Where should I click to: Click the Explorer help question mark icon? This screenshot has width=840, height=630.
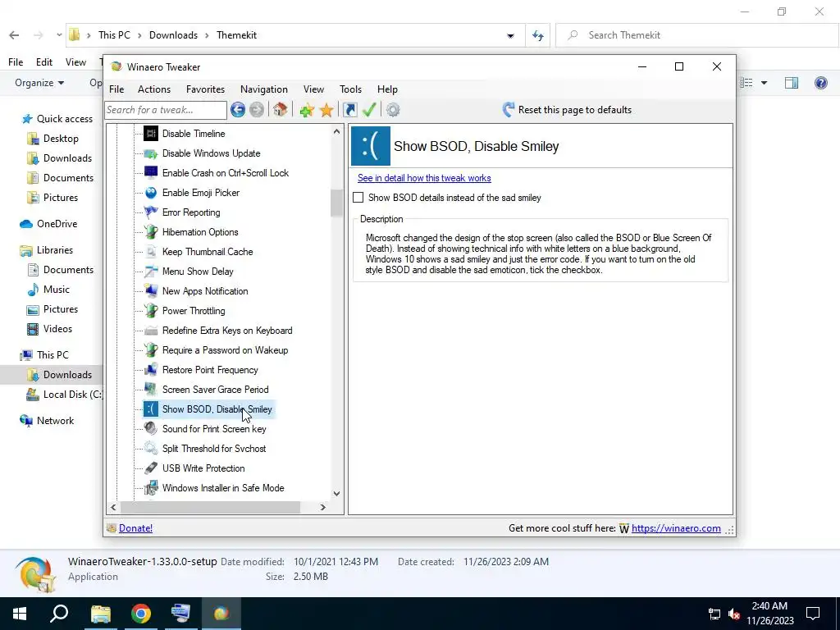pyautogui.click(x=820, y=83)
